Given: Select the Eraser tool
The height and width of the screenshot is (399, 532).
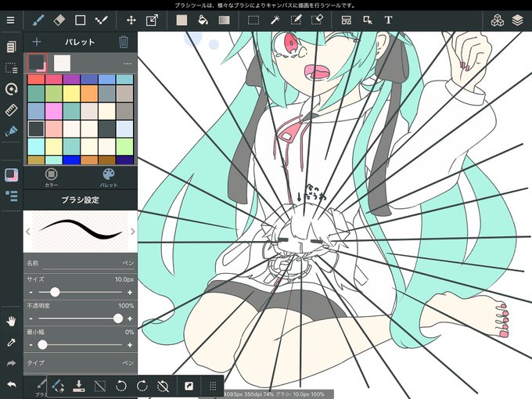Looking at the screenshot, I should coord(59,20).
